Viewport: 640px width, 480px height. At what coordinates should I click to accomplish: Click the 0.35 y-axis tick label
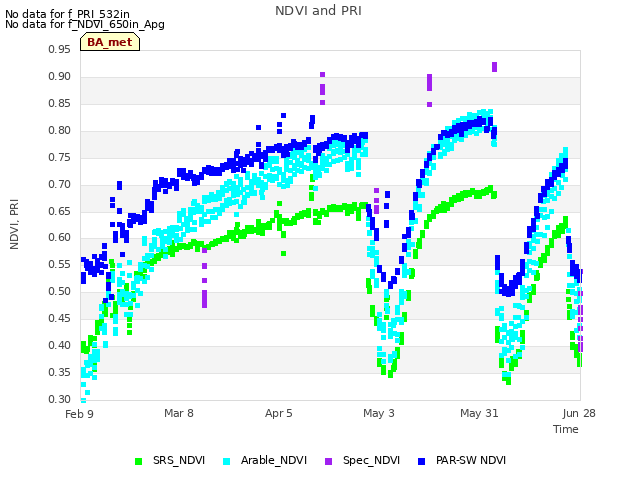(x=60, y=372)
